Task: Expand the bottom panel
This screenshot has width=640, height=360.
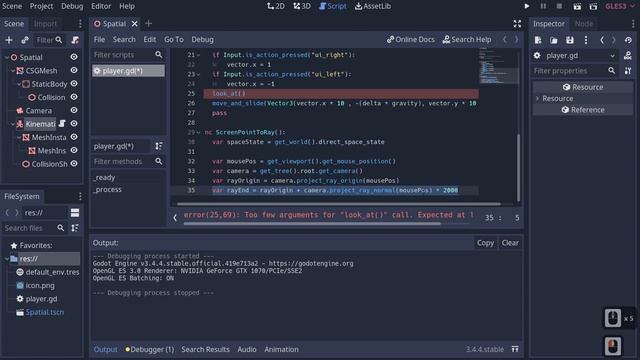Action: pyautogui.click(x=515, y=349)
